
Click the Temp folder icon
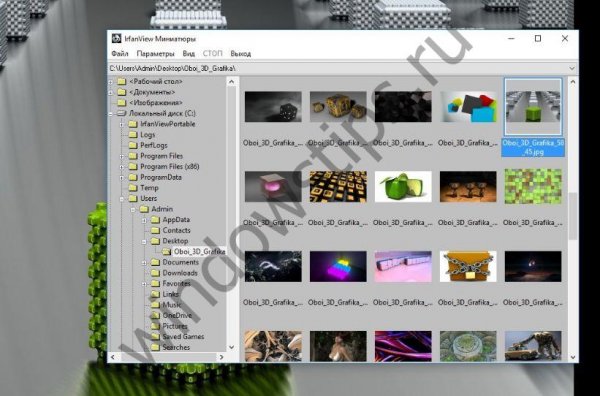133,188
